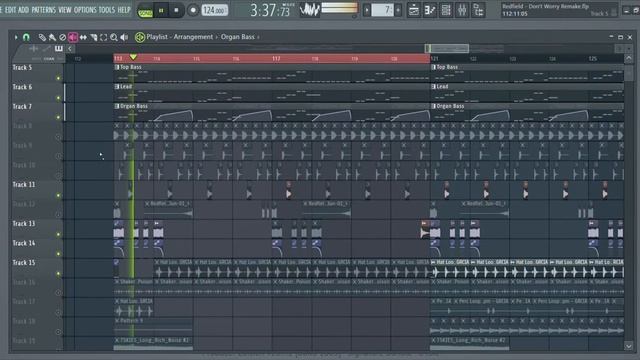The height and width of the screenshot is (360, 640).
Task: Open the Browser from top toolbar
Action: click(x=478, y=10)
